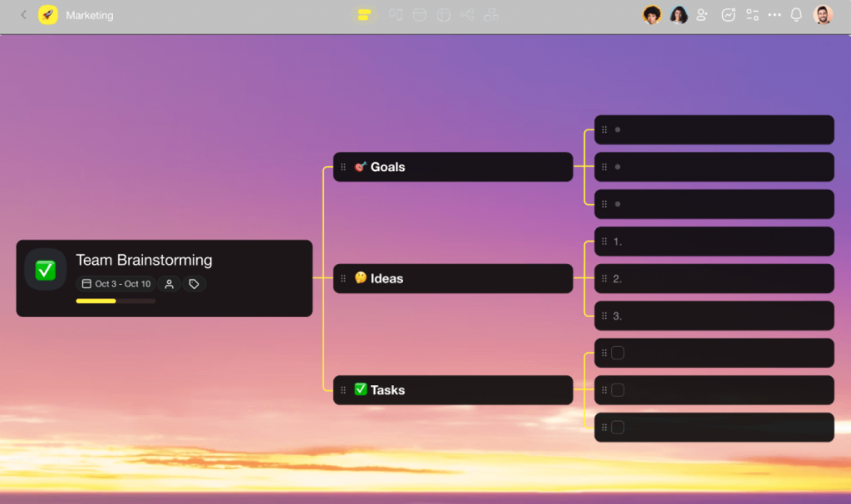The height and width of the screenshot is (504, 851).
Task: Grab the handle on second Tasks checkbox row
Action: point(604,390)
